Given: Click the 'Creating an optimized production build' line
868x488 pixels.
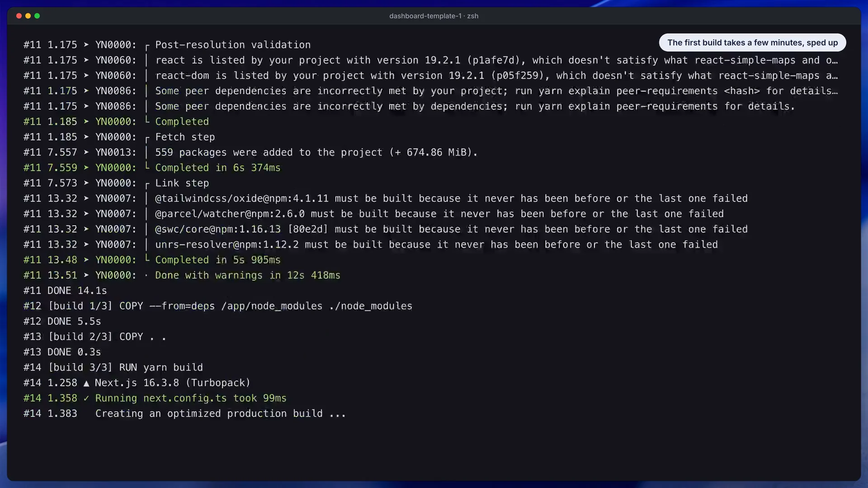Looking at the screenshot, I should [184, 413].
